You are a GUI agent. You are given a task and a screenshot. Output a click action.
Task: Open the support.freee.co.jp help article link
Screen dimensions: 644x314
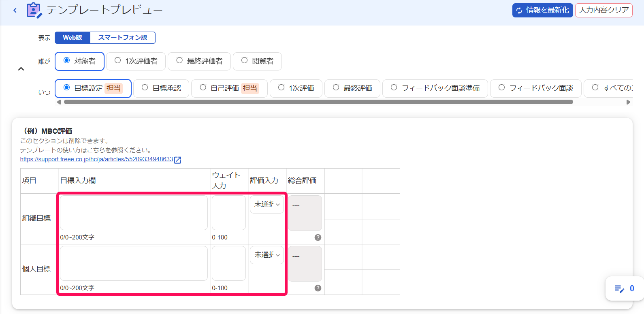tap(96, 160)
